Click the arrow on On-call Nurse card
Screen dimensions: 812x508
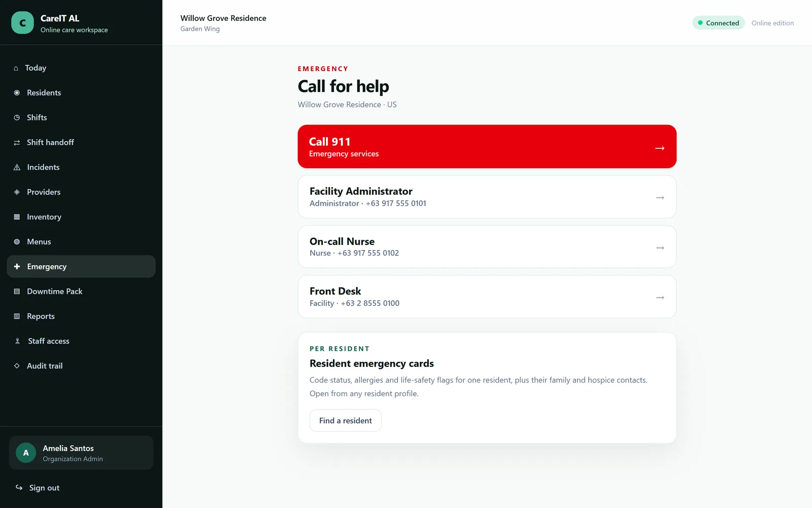coord(660,248)
